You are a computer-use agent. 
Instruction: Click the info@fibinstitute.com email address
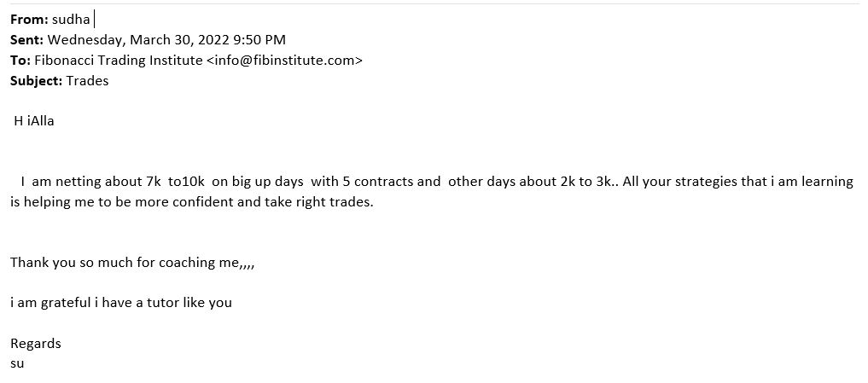tap(284, 61)
